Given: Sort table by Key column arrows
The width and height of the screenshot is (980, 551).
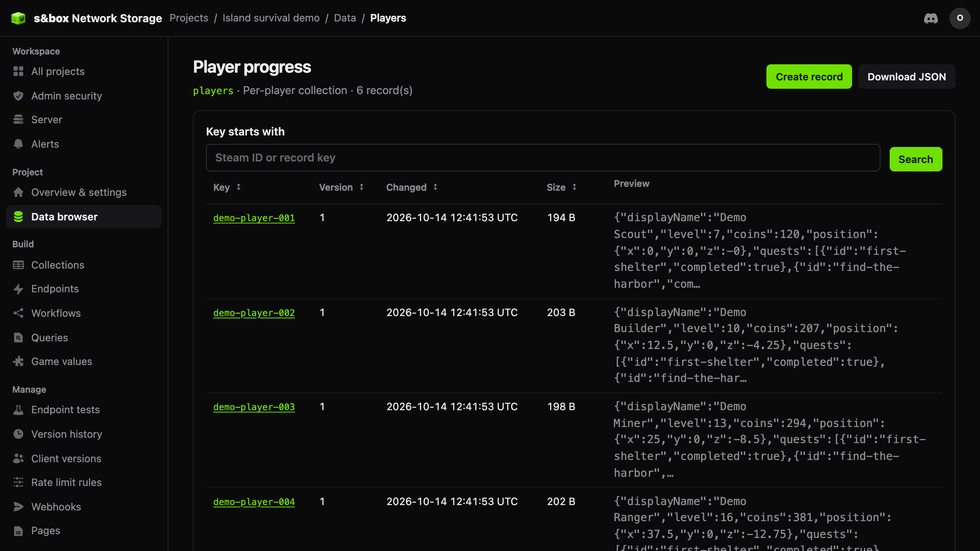Looking at the screenshot, I should [x=238, y=187].
